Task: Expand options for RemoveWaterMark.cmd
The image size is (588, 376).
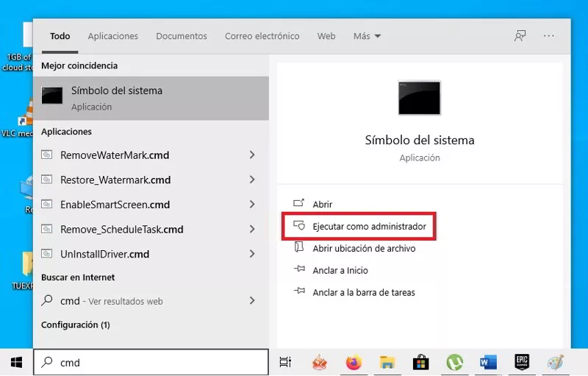Action: (252, 155)
